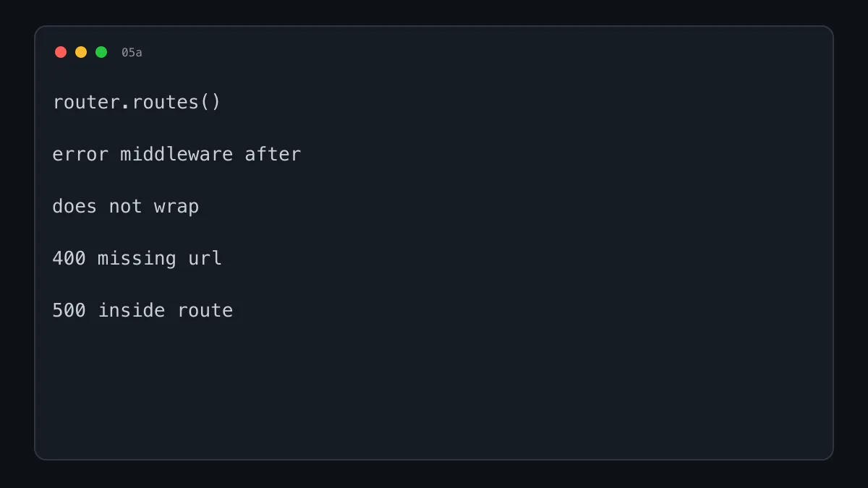Click the word inside

(x=131, y=311)
